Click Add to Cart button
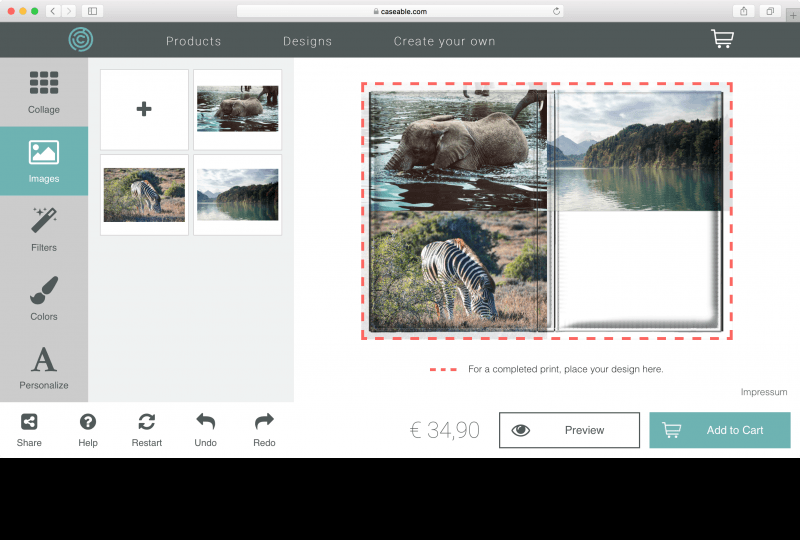Viewport: 800px width, 540px height. click(x=720, y=430)
